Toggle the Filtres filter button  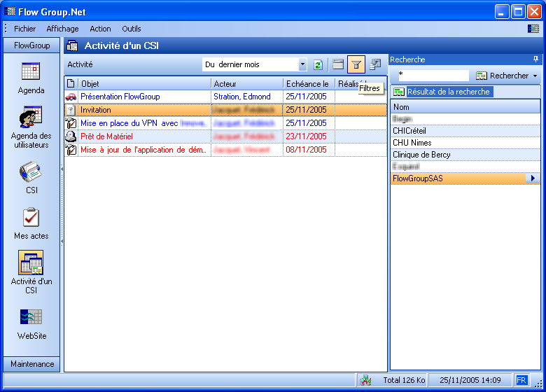click(x=356, y=65)
